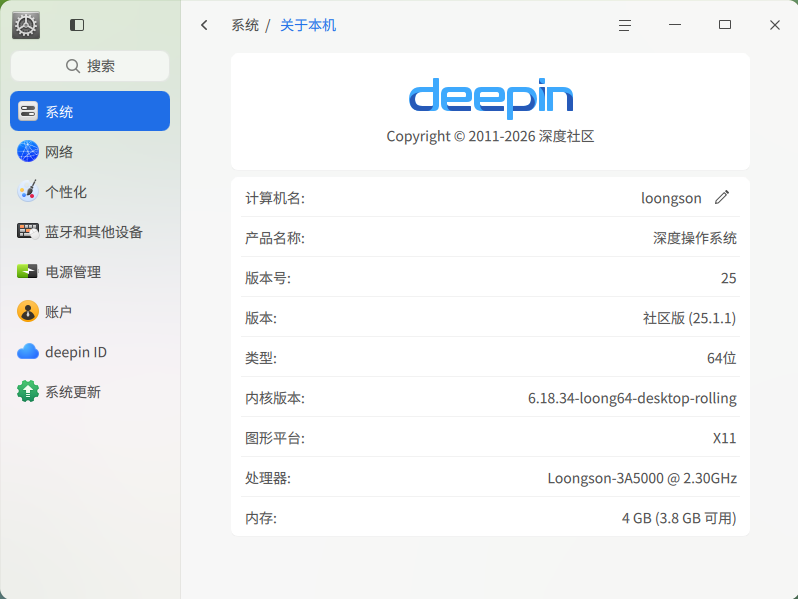
Task: Open 个性化 settings
Action: (90, 191)
